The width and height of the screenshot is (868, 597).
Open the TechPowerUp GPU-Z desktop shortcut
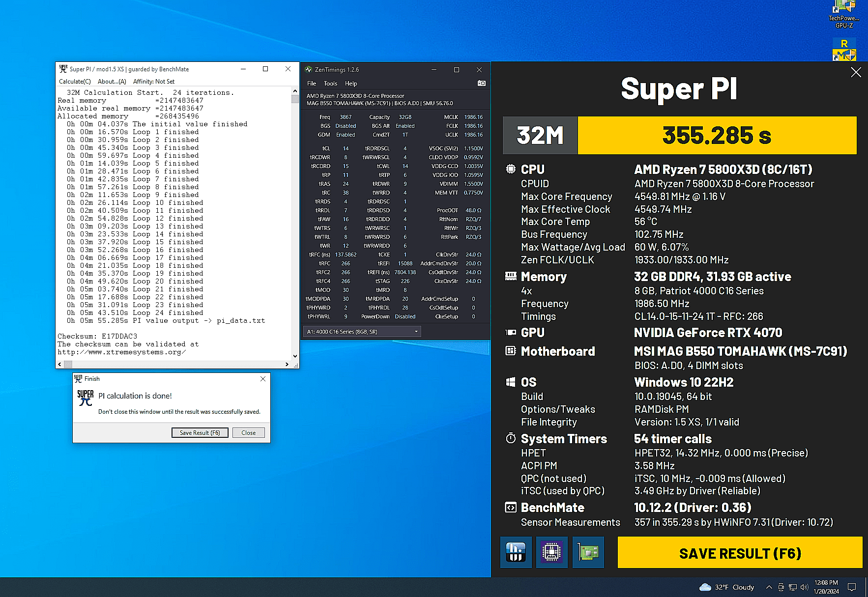tap(844, 15)
